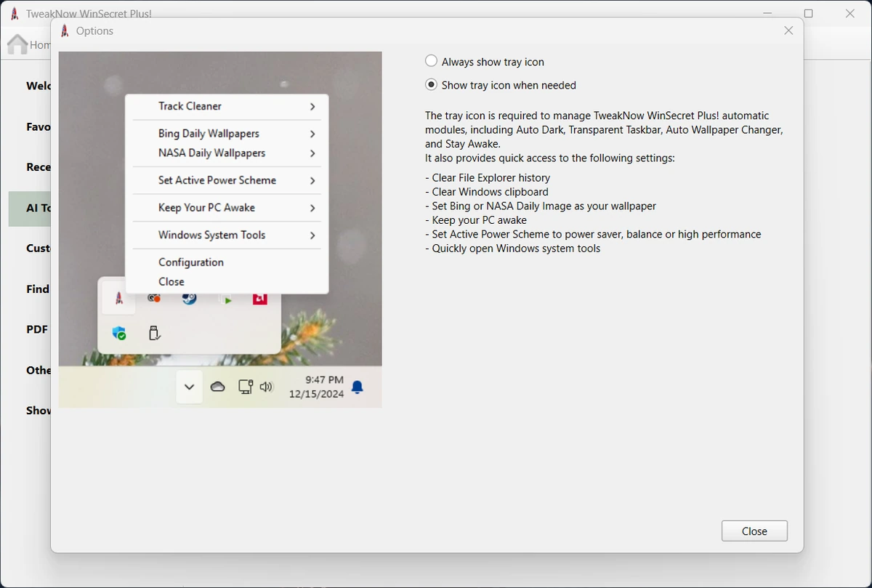Click '- Keep your PC awake' description line
This screenshot has height=588, width=872.
[476, 220]
